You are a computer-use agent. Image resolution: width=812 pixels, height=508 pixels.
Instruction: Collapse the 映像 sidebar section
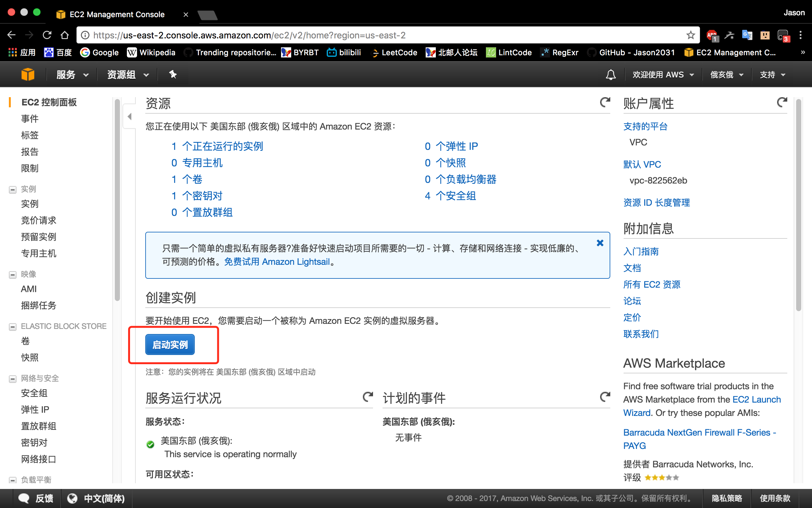pos(13,275)
